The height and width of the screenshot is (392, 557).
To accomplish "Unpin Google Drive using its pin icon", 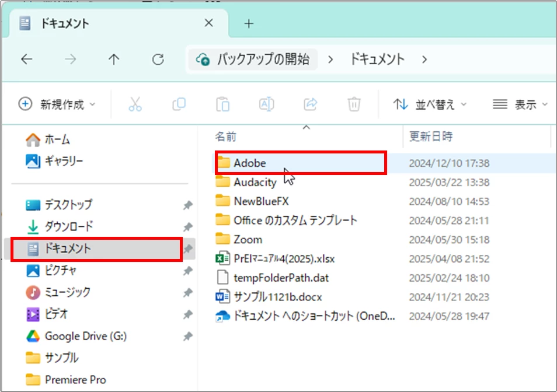I will 187,337.
